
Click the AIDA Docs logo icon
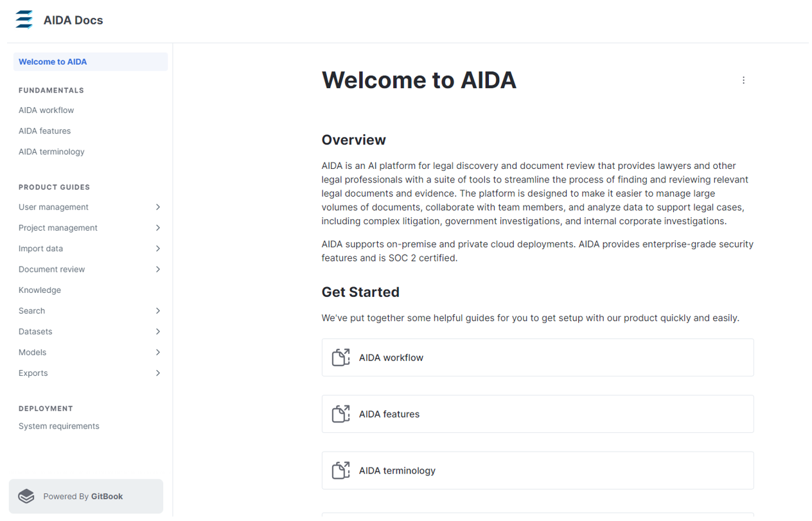click(24, 20)
